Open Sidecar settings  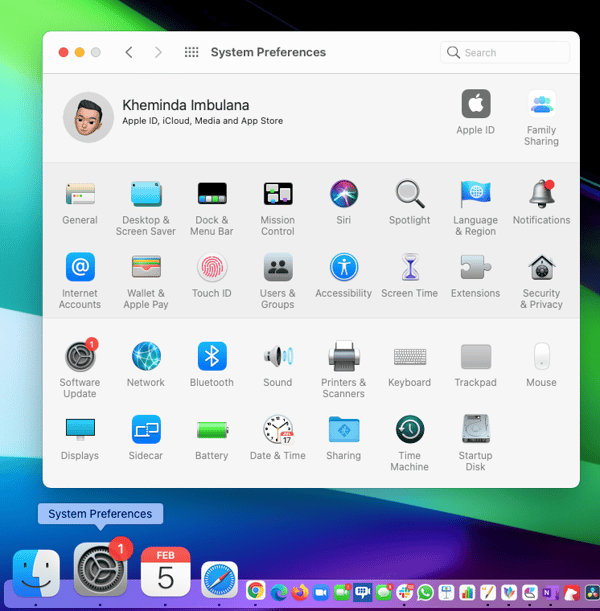[x=146, y=437]
